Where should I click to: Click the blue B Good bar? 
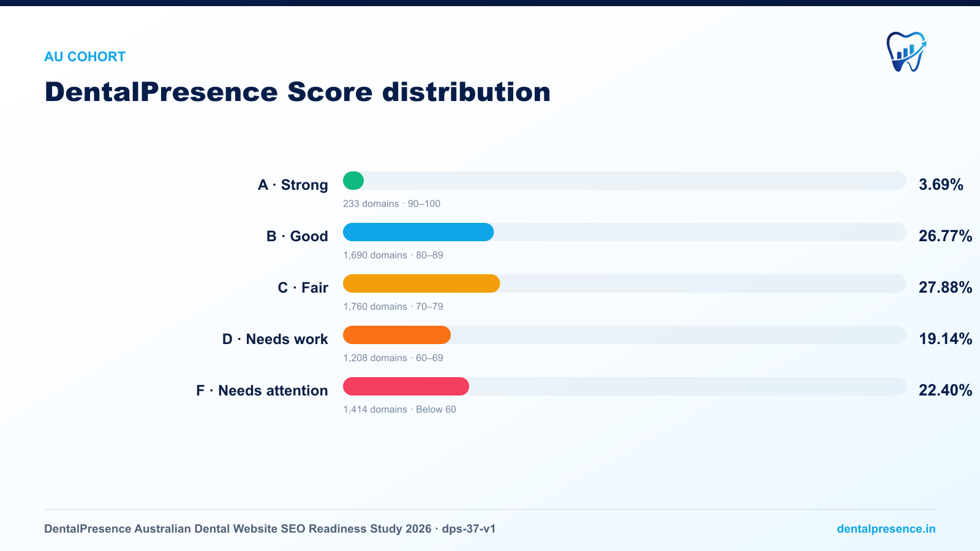(418, 232)
